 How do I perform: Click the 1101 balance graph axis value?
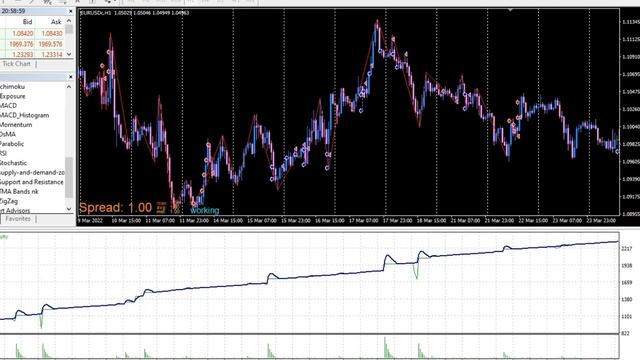click(627, 316)
